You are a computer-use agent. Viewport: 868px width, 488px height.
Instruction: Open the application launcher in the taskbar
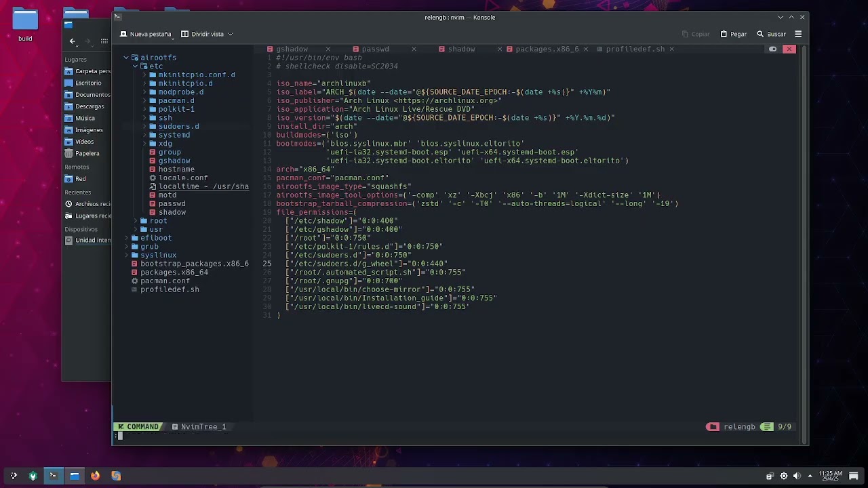pos(14,476)
